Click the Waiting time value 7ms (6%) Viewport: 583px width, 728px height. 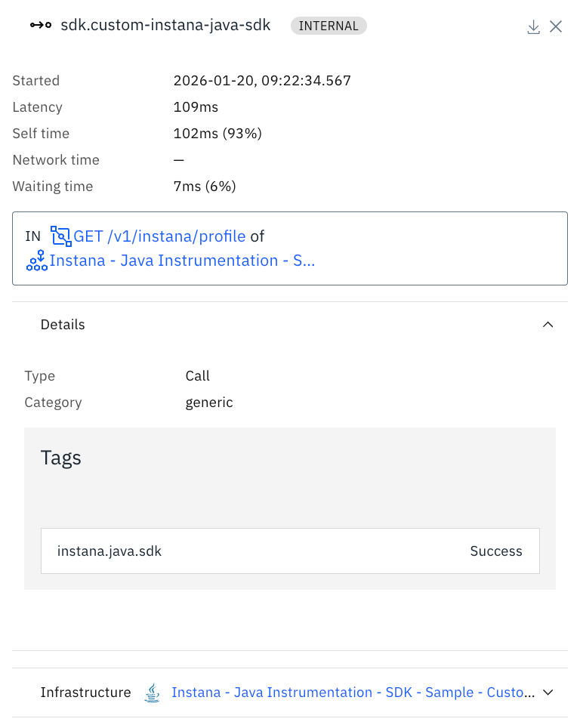(205, 187)
